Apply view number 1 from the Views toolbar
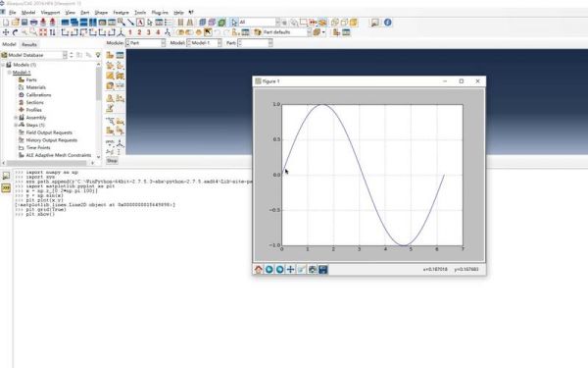588x368 pixels. coord(130,32)
